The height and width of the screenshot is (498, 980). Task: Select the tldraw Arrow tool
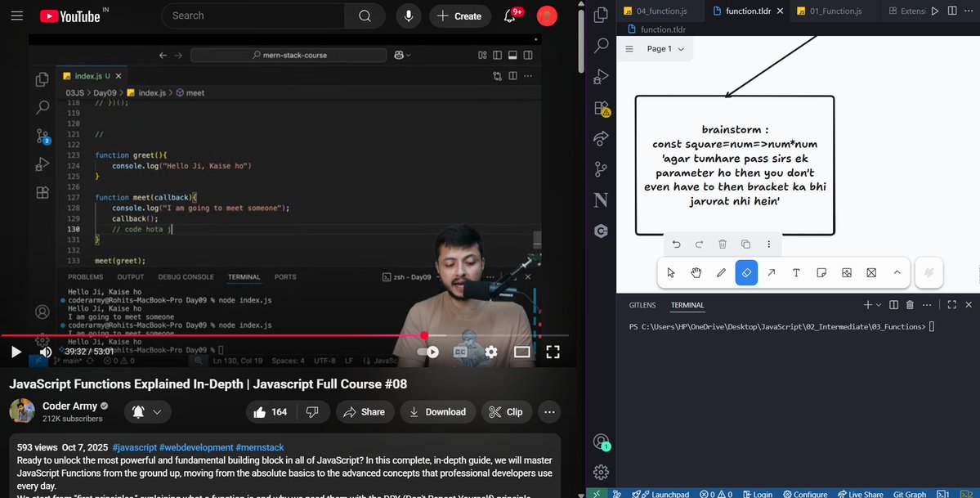click(772, 273)
